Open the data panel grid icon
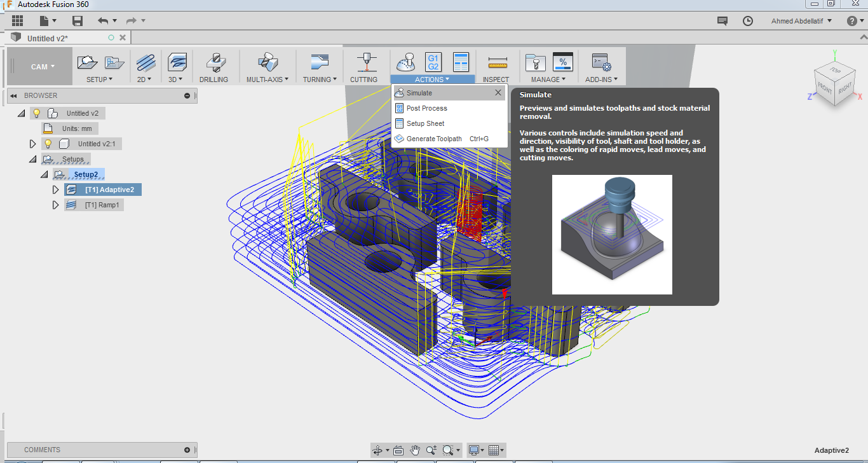This screenshot has width=868, height=463. click(17, 21)
